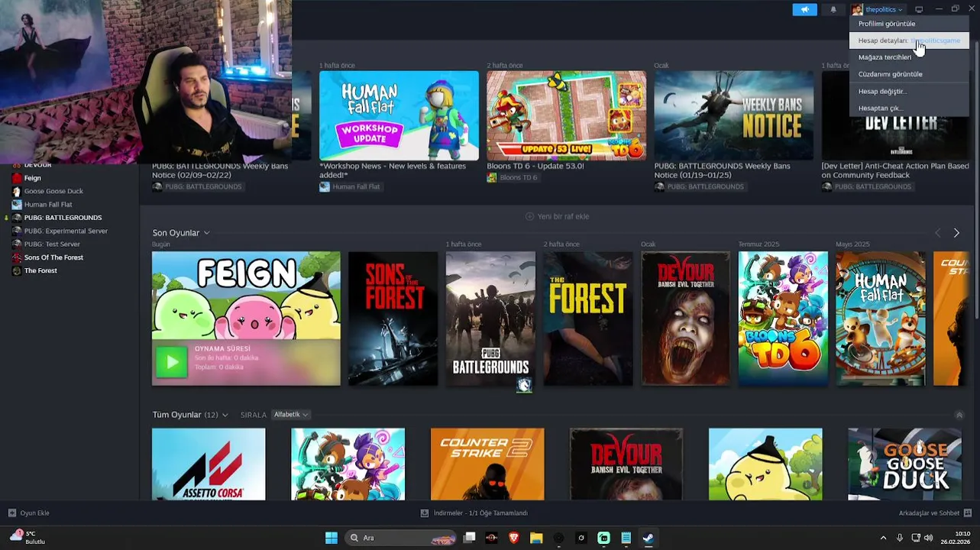
Task: Open Bloons TD 6 cover in Son Oyunlar
Action: 783,319
